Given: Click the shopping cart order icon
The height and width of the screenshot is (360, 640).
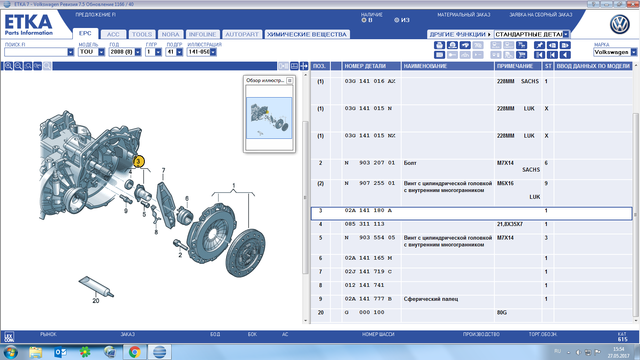Looking at the screenshot, I should [x=521, y=55].
